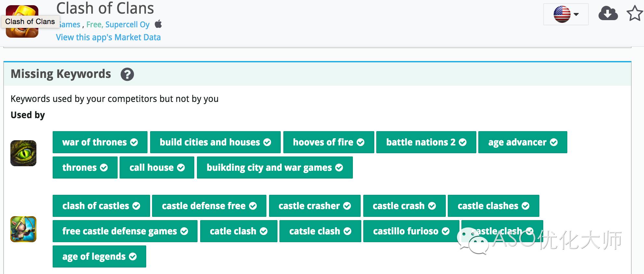Click the Free price link
This screenshot has width=644, height=274.
[95, 25]
